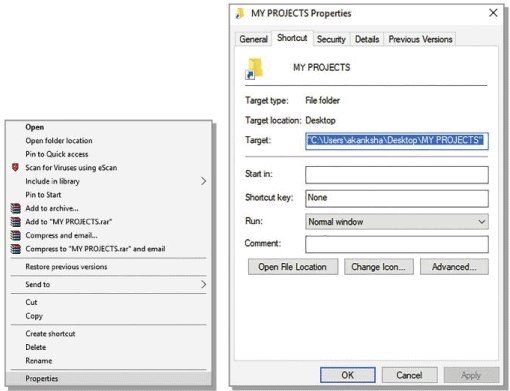510x391 pixels.
Task: Click the Start in text field
Action: pyautogui.click(x=397, y=175)
